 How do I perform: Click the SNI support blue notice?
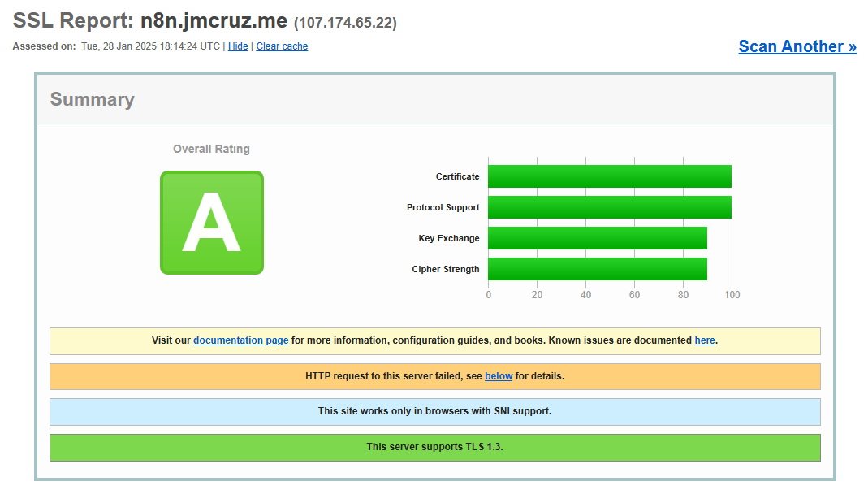click(x=435, y=412)
